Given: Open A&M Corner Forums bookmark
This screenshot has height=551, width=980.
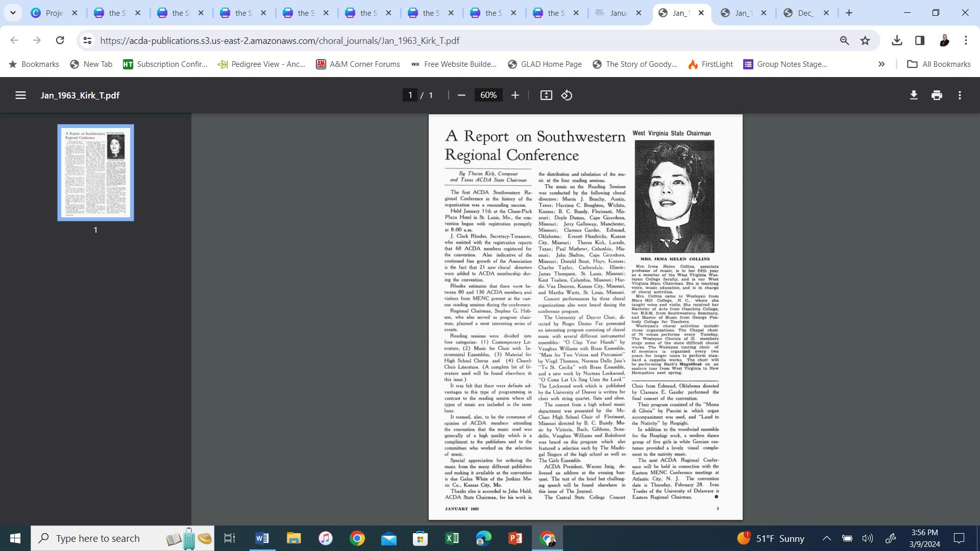Looking at the screenshot, I should [358, 64].
